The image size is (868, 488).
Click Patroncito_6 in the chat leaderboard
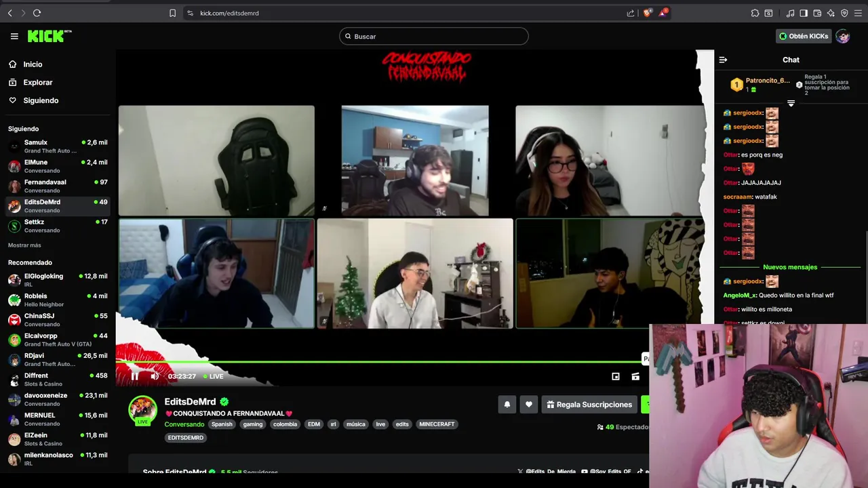pyautogui.click(x=768, y=81)
